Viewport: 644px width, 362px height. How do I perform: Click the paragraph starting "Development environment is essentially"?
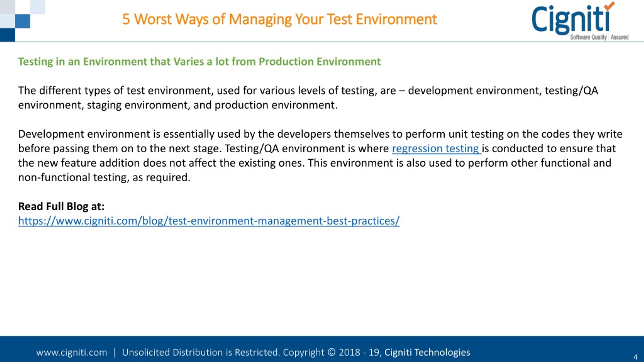point(320,156)
